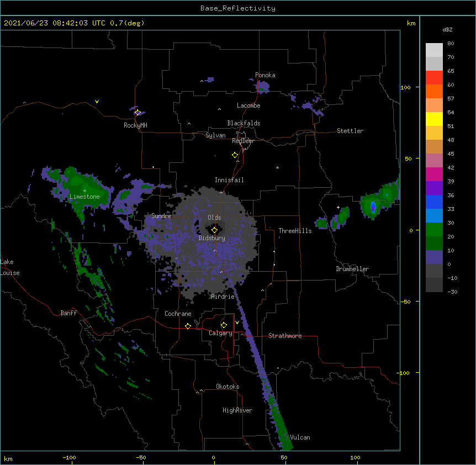Click the red swatch in dBZ legend

[x=434, y=78]
